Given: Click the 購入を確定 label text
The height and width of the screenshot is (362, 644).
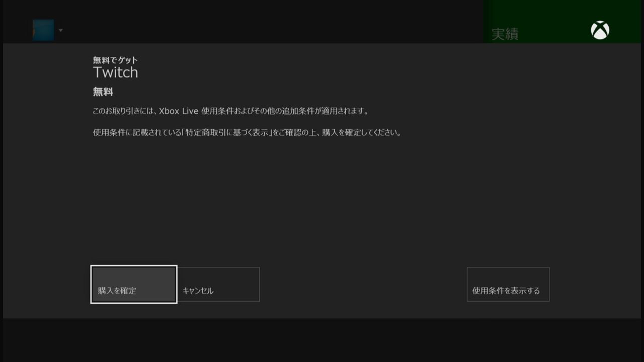Looking at the screenshot, I should click(117, 291).
